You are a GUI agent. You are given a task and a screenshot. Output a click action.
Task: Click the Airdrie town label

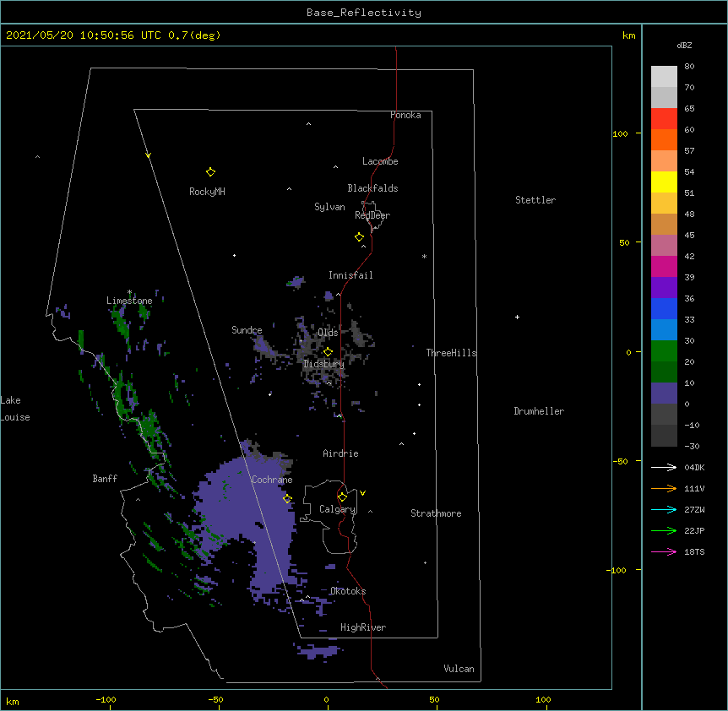point(340,453)
